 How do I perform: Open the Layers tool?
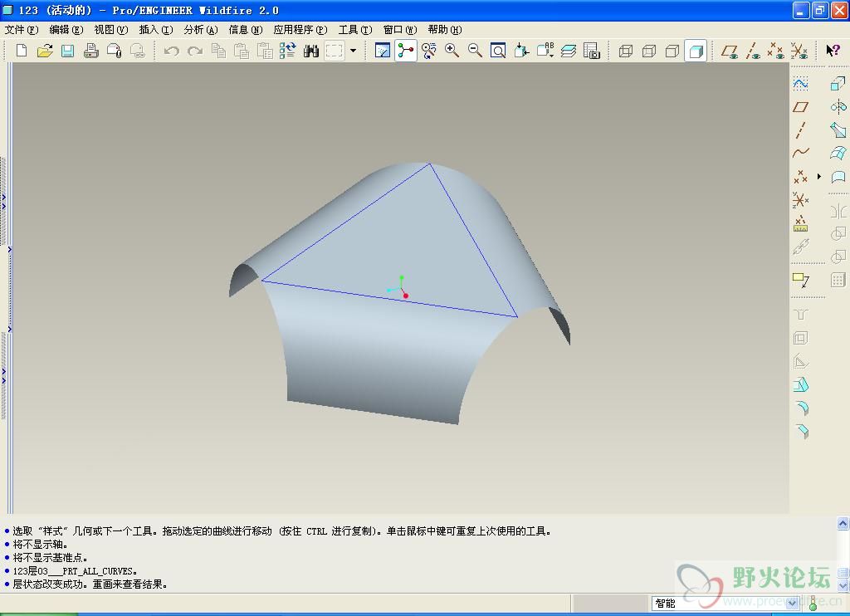[568, 51]
